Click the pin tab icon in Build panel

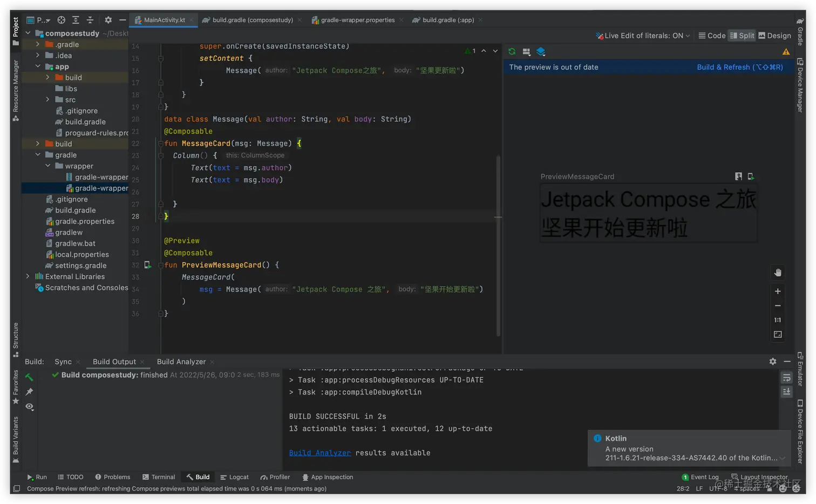point(29,392)
